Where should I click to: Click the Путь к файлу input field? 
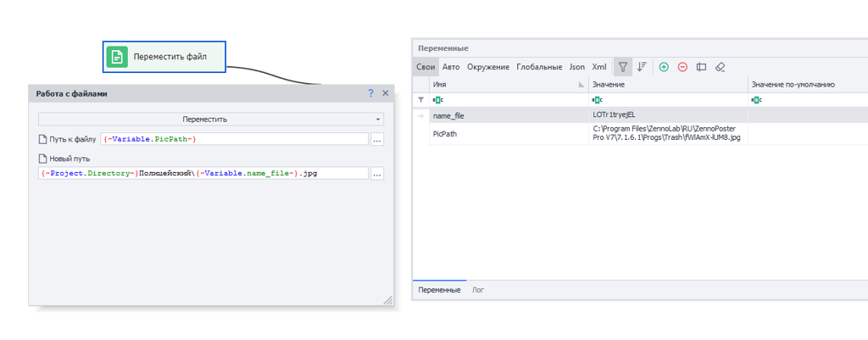point(234,139)
